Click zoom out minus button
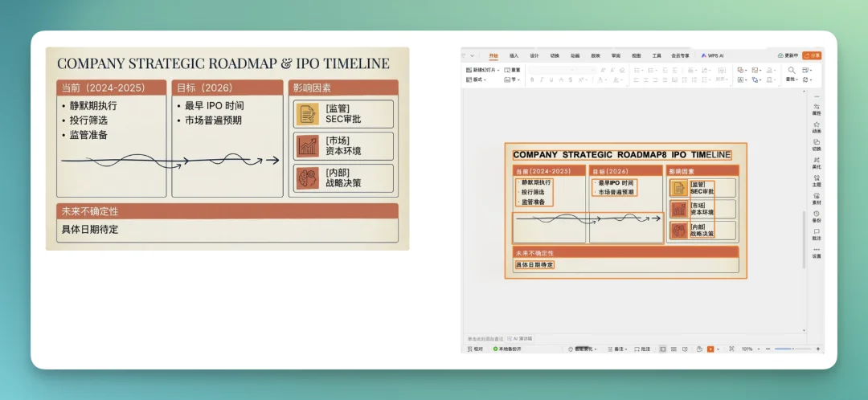This screenshot has width=868, height=400. coord(768,349)
